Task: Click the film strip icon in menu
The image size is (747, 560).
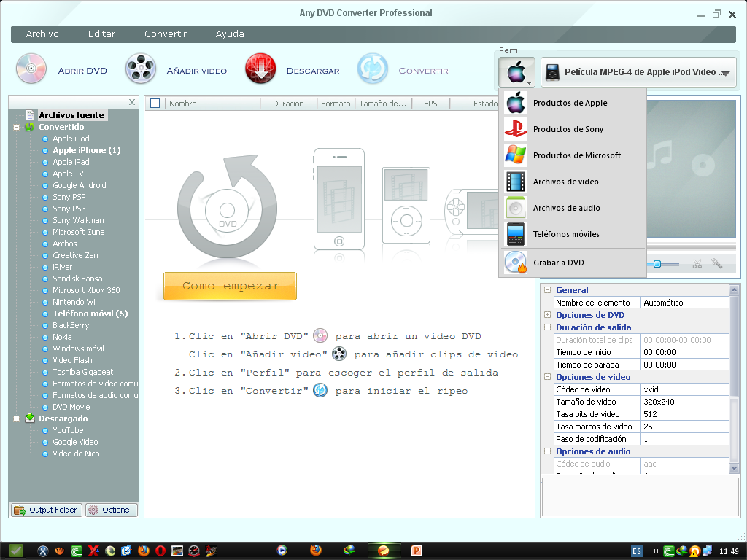Action: pos(516,182)
